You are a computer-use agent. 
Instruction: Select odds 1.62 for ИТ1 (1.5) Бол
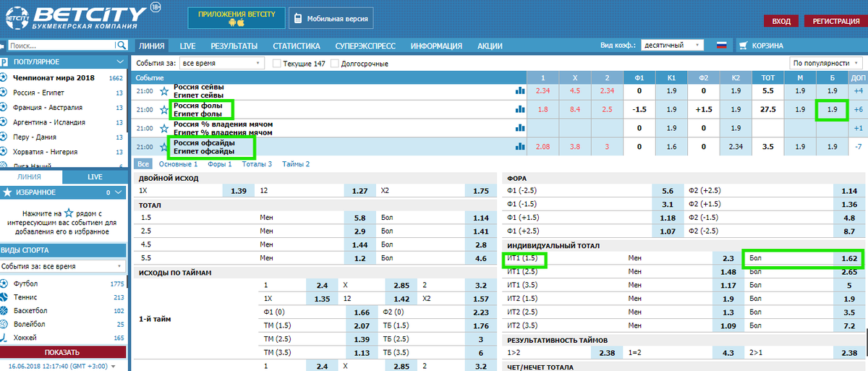pyautogui.click(x=848, y=257)
